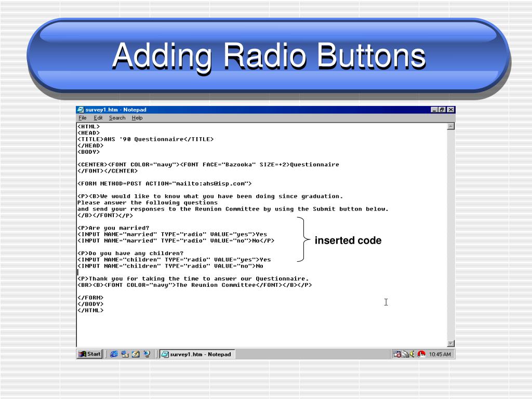Click the leftmost system tray icon
This screenshot has width=532, height=399.
[x=397, y=354]
